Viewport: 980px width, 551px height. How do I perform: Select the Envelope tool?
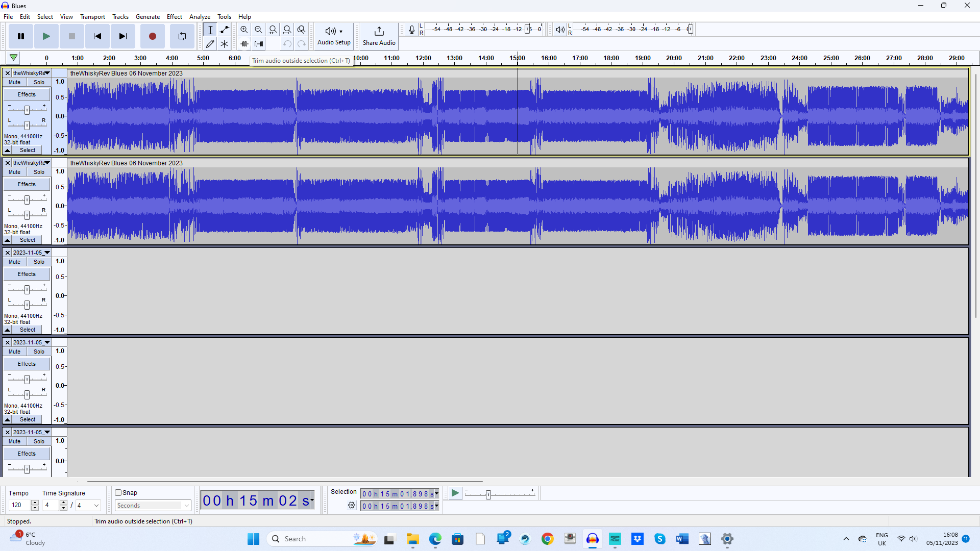click(224, 30)
